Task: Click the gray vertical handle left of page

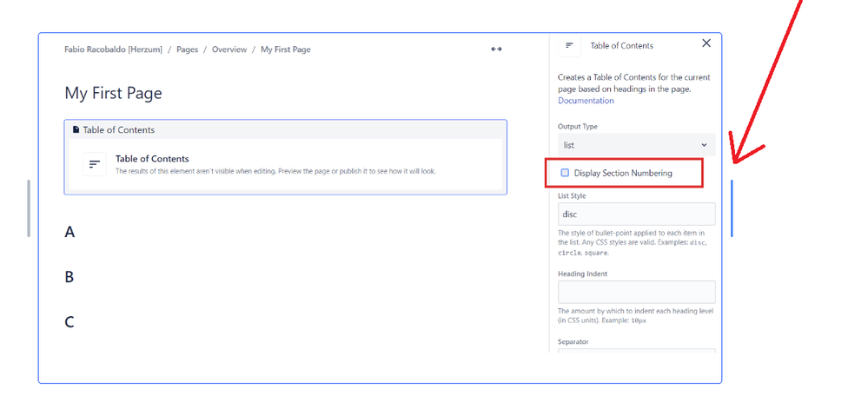Action: point(28,208)
